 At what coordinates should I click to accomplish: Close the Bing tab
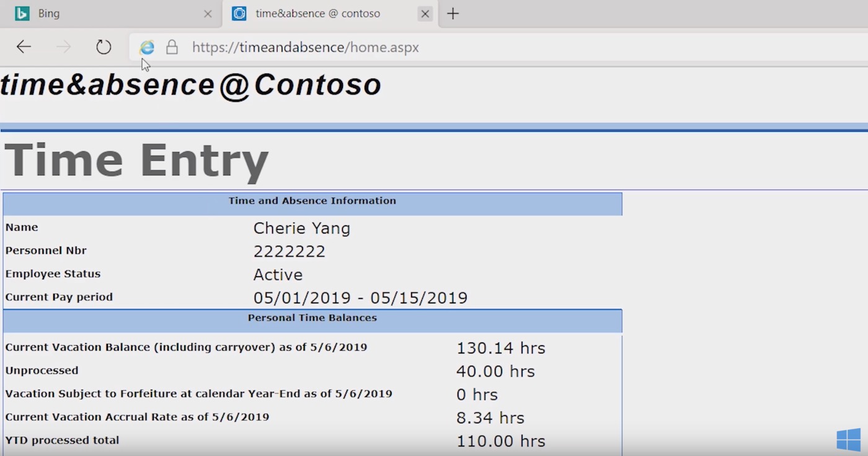(208, 14)
